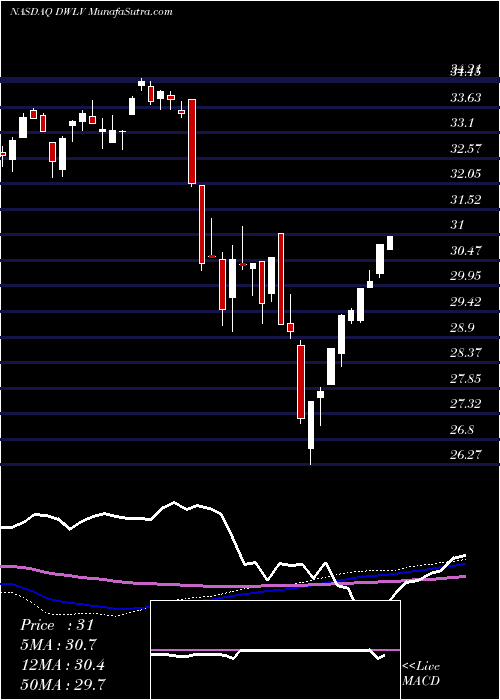Click the 31.52 price axis label

click(x=466, y=200)
